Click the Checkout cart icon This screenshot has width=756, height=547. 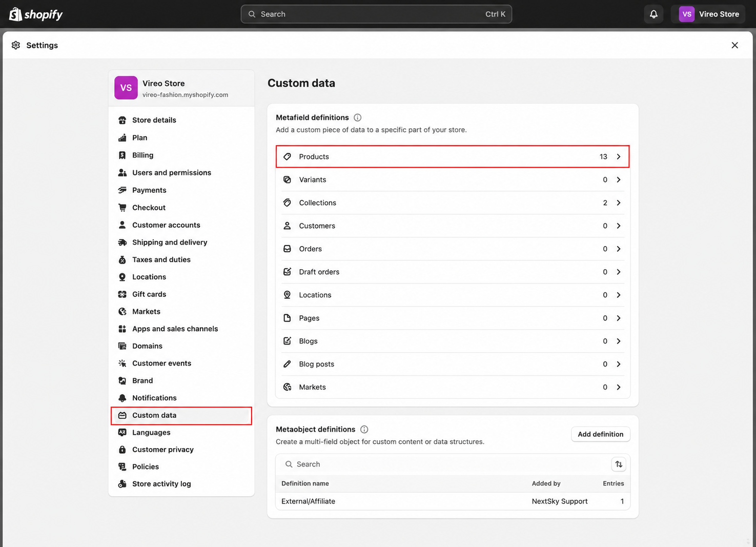point(122,207)
